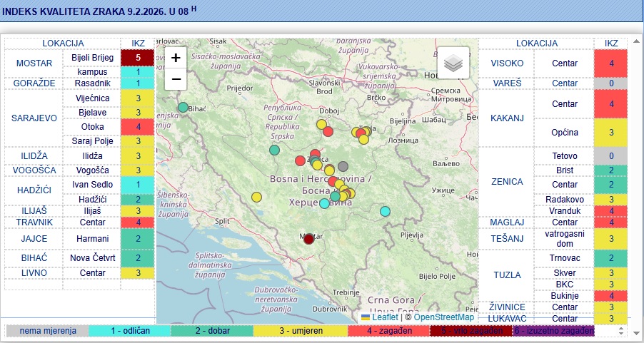Open the Leaflet attribution link
The width and height of the screenshot is (644, 343).
coord(384,317)
